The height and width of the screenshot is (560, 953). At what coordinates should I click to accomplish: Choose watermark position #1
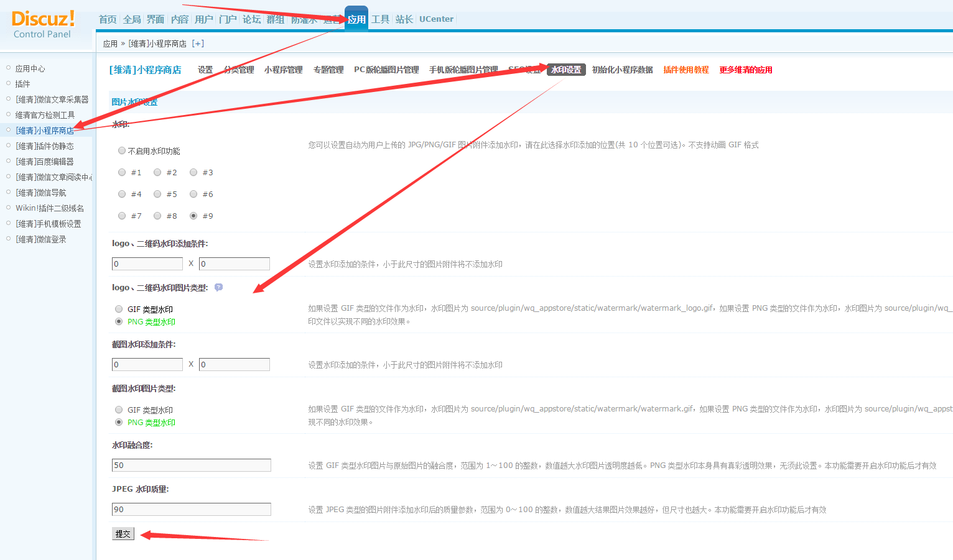pyautogui.click(x=122, y=172)
